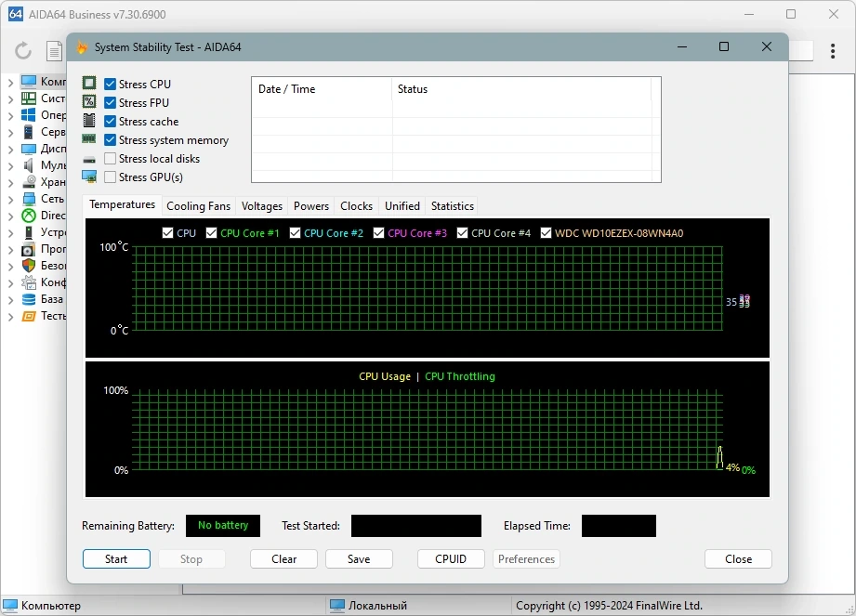The image size is (856, 616).
Task: Switch to the Cooling Fans tab
Action: pyautogui.click(x=198, y=206)
